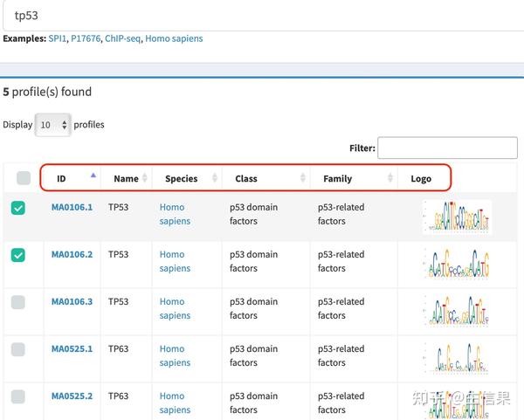
Task: Open the MA0106.3 sequence logo
Action: point(457,310)
